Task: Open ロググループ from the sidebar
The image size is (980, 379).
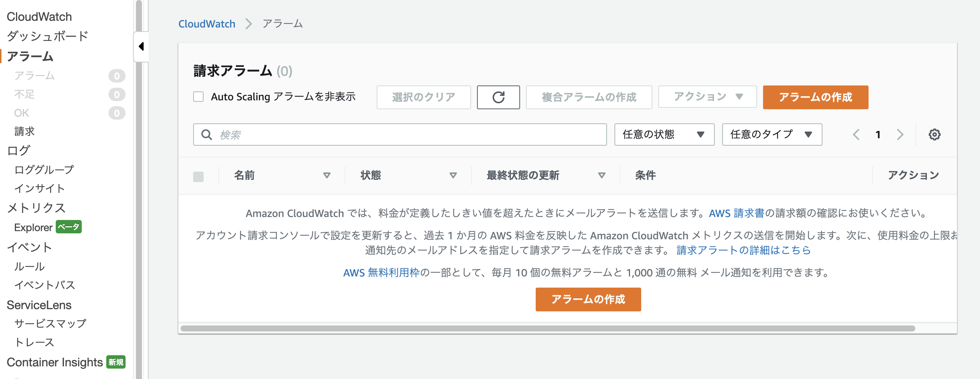Action: [44, 169]
